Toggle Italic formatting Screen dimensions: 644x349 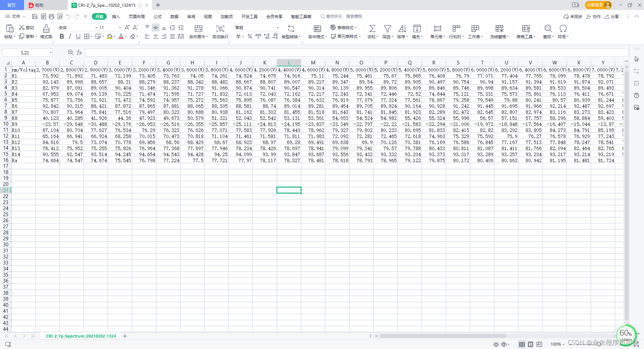tap(70, 36)
